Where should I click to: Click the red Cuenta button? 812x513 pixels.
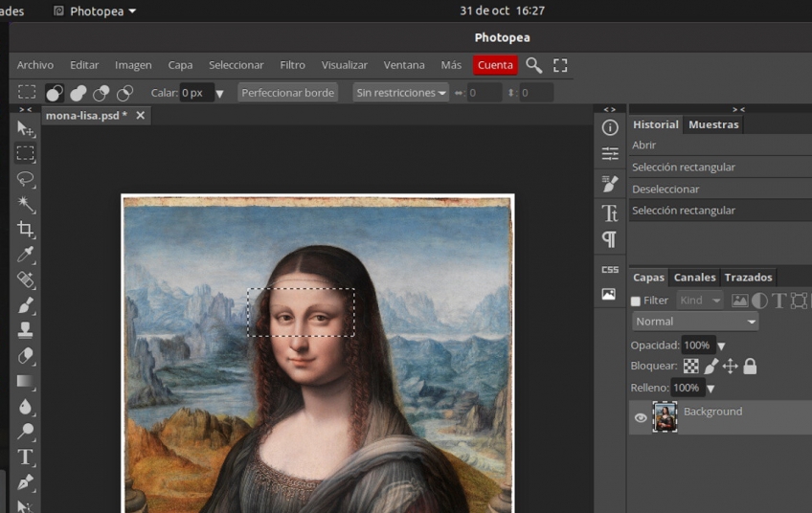(495, 65)
